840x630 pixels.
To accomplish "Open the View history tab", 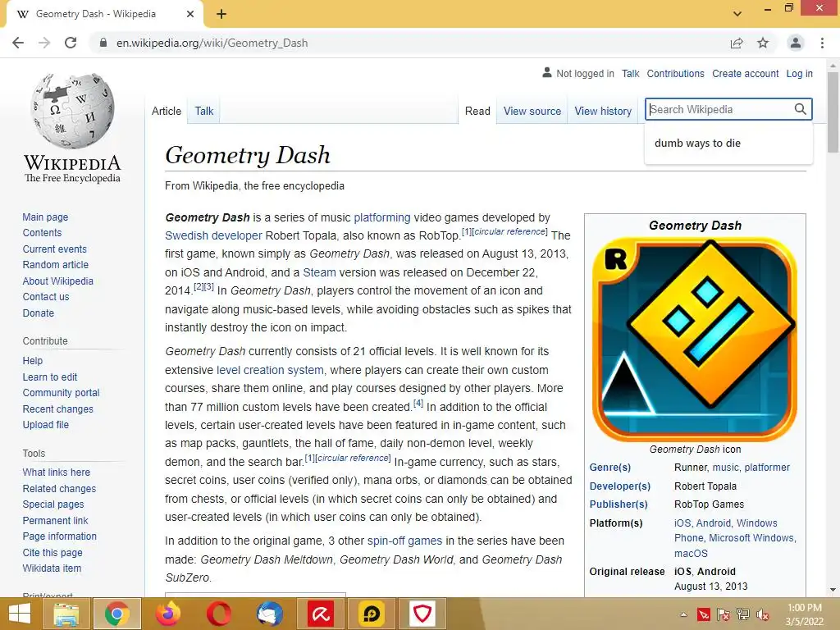I will [x=603, y=111].
